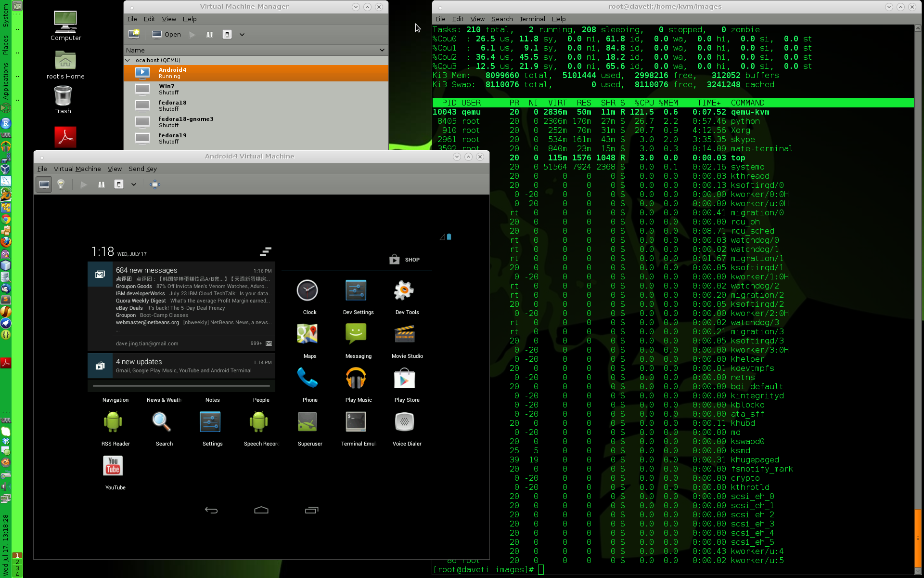This screenshot has width=924, height=578.
Task: Open 4 new updates notification
Action: [181, 366]
